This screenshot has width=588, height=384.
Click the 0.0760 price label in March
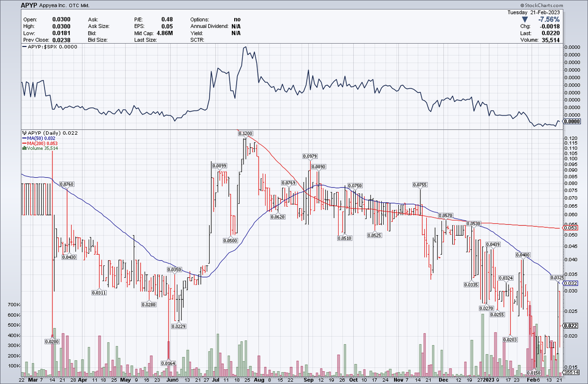point(67,184)
